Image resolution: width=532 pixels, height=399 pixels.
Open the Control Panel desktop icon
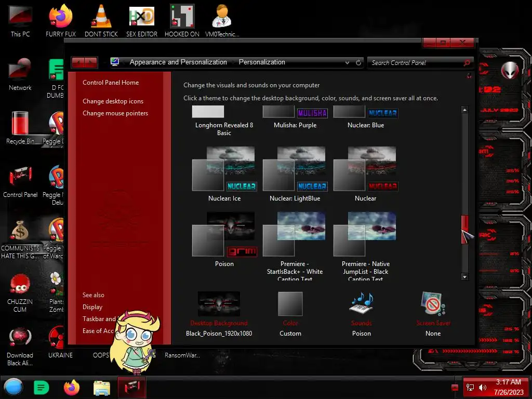point(20,181)
